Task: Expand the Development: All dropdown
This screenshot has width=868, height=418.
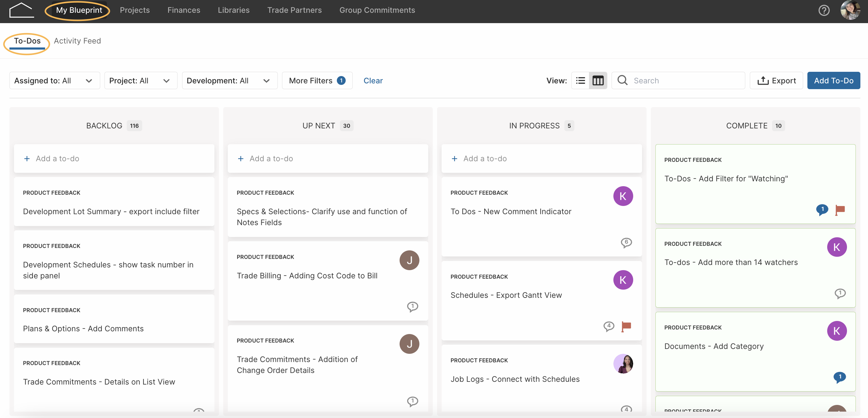Action: [230, 80]
